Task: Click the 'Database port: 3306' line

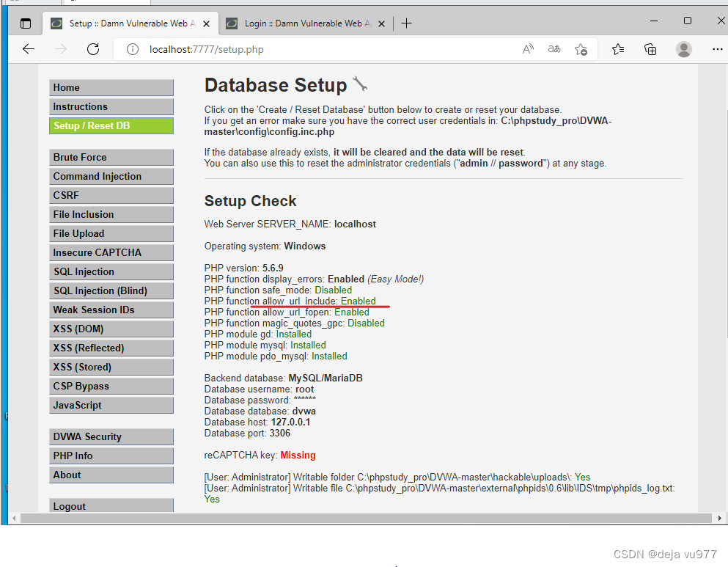Action: (x=248, y=434)
